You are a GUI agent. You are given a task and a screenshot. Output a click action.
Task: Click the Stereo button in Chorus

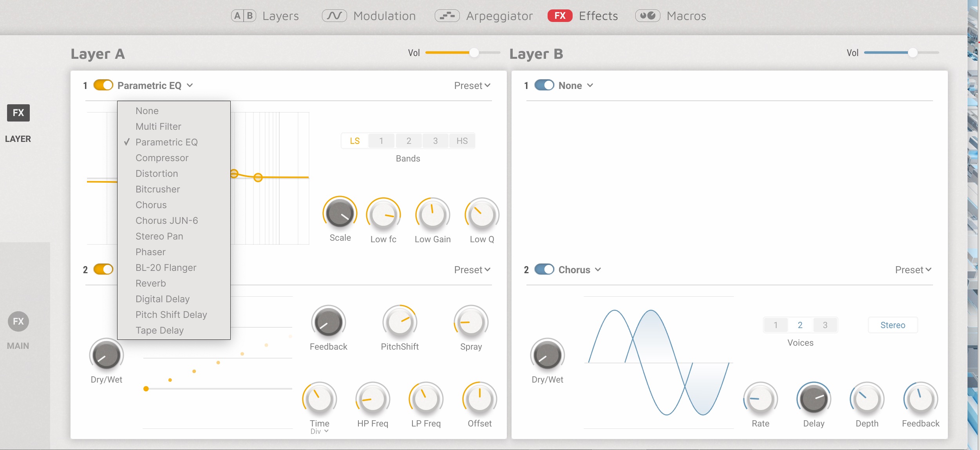coord(893,325)
